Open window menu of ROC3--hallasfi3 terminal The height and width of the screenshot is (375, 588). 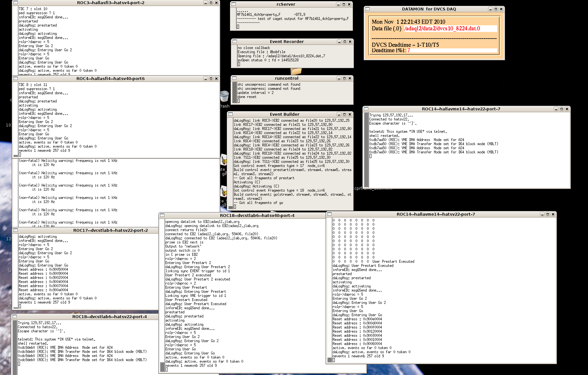tap(15, 3)
